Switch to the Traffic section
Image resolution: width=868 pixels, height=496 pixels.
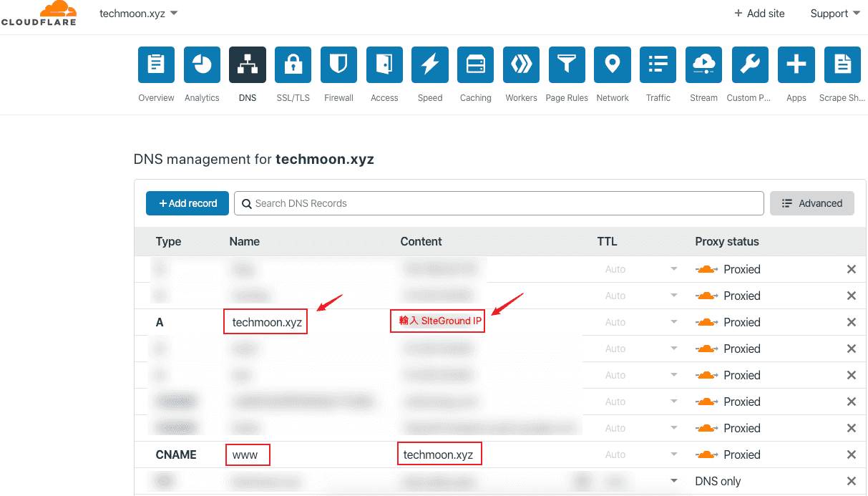point(658,65)
